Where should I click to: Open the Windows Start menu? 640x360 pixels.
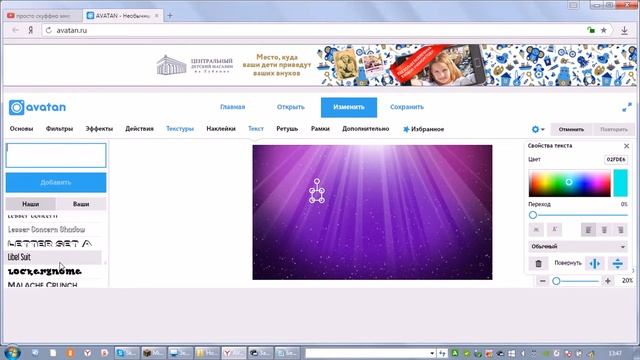[x=12, y=353]
